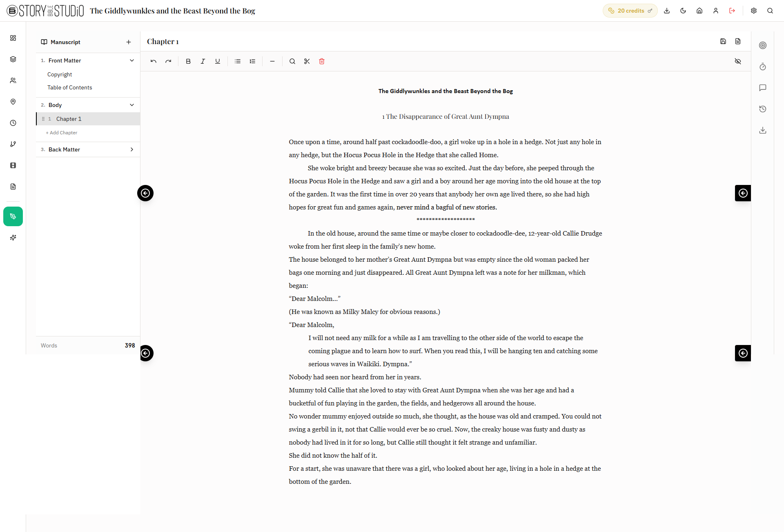Open settings gear icon
Viewport: 784px width, 532px height.
pyautogui.click(x=754, y=11)
